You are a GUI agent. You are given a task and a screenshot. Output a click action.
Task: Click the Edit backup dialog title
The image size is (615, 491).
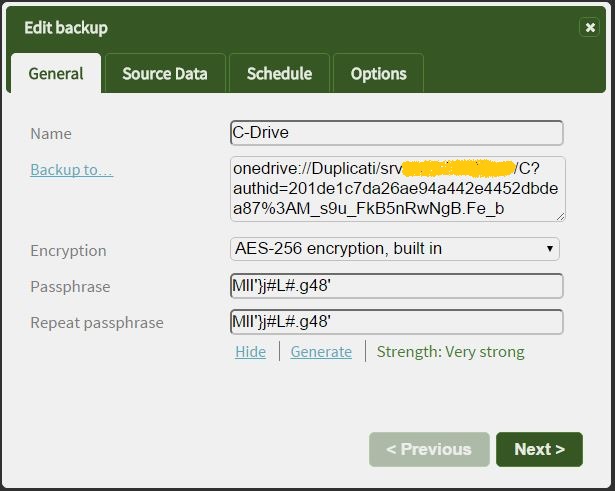coord(66,28)
